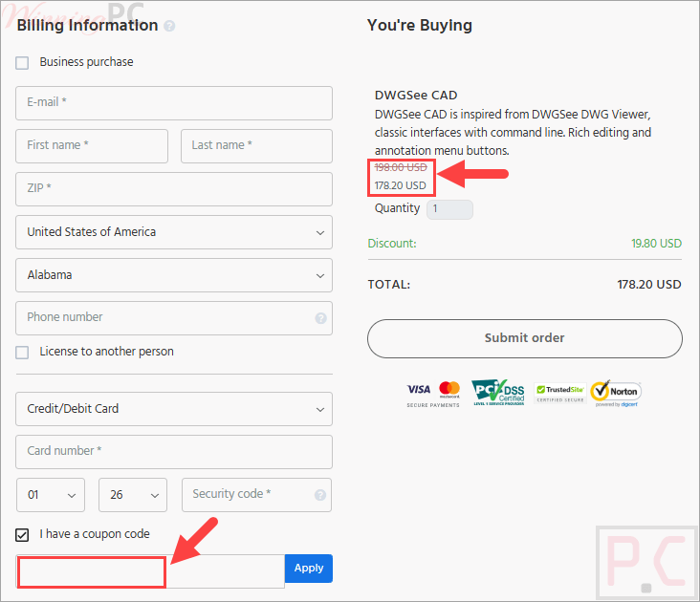Image resolution: width=700 pixels, height=602 pixels.
Task: Focus the coupon code input field
Action: tap(150, 571)
